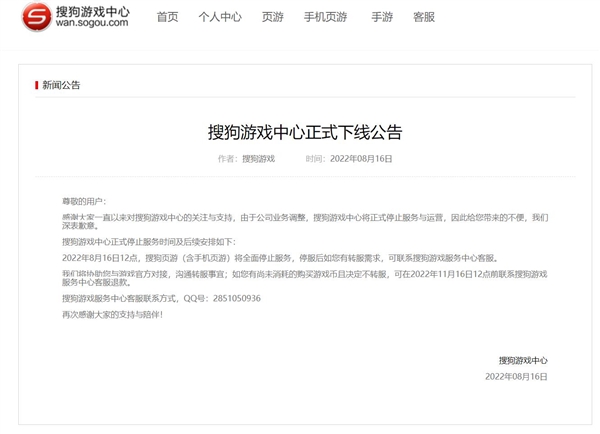The image size is (600, 434).
Task: Click the Sogou red S logo icon
Action: (x=36, y=17)
